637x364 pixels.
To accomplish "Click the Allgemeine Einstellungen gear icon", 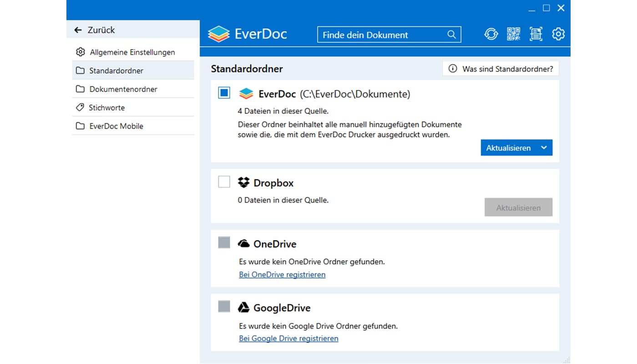I will pyautogui.click(x=81, y=52).
